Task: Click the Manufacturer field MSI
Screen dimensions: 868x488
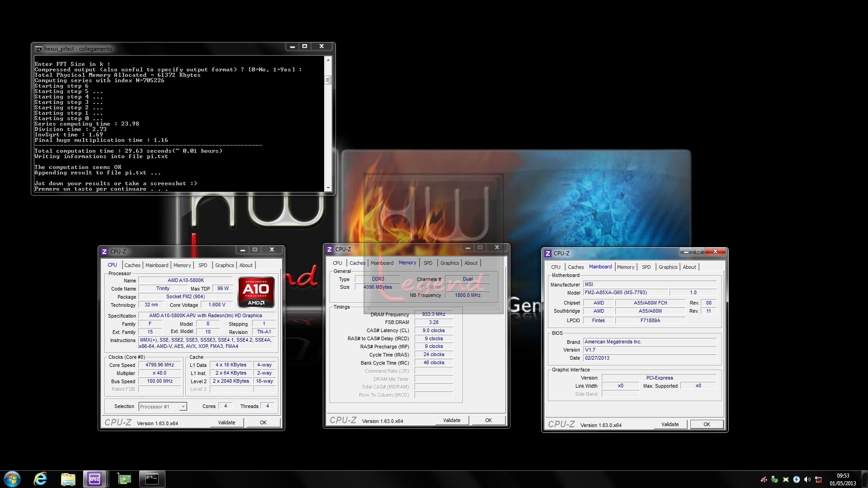Action: [650, 285]
